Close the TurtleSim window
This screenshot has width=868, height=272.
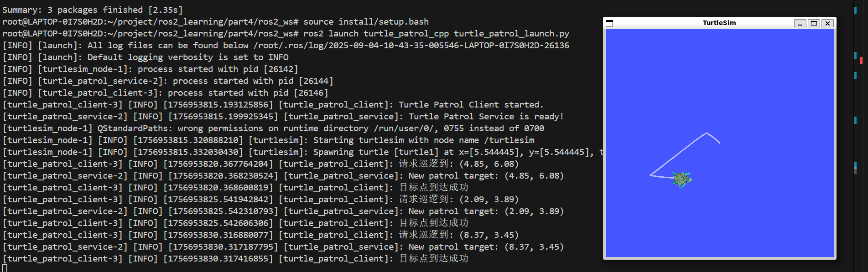point(827,23)
